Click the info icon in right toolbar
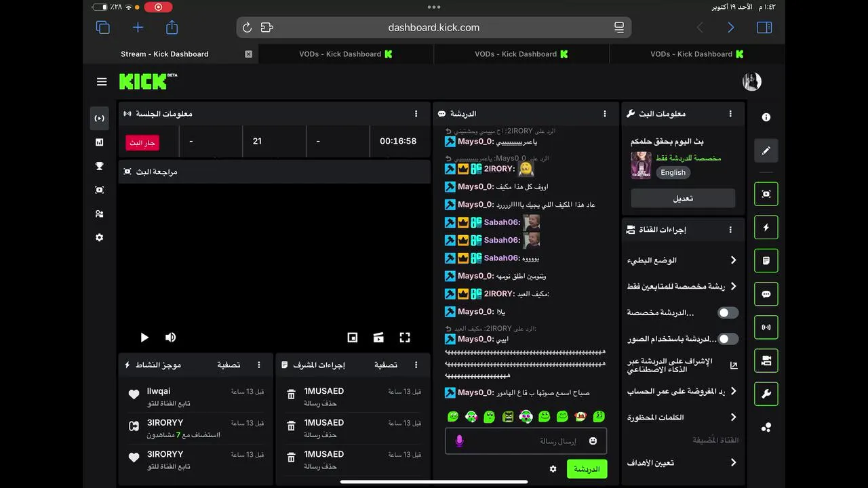868x488 pixels. pyautogui.click(x=766, y=117)
